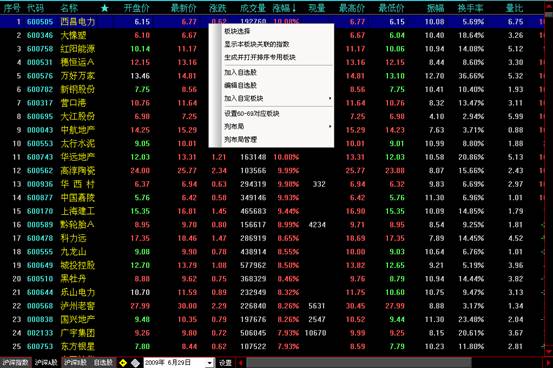Open the 沪深指数 tab
Image resolution: width=553 pixels, height=368 pixels.
tap(15, 363)
